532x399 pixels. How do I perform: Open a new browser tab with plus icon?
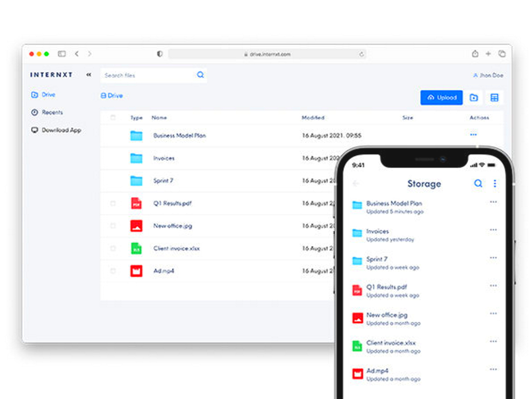coord(488,54)
